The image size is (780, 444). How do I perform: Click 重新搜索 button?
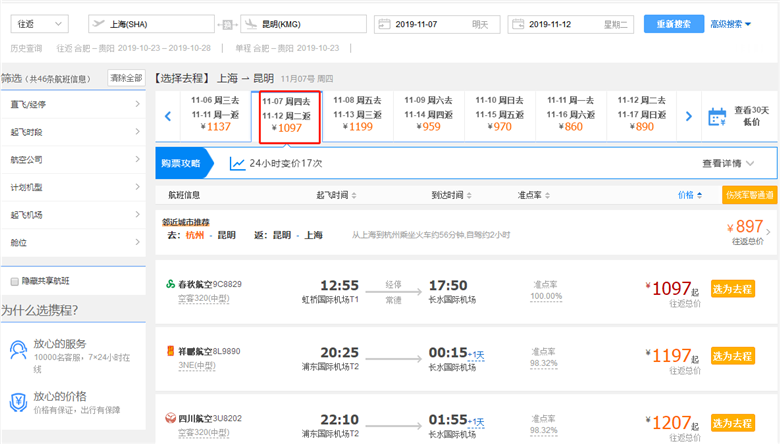[x=674, y=24]
